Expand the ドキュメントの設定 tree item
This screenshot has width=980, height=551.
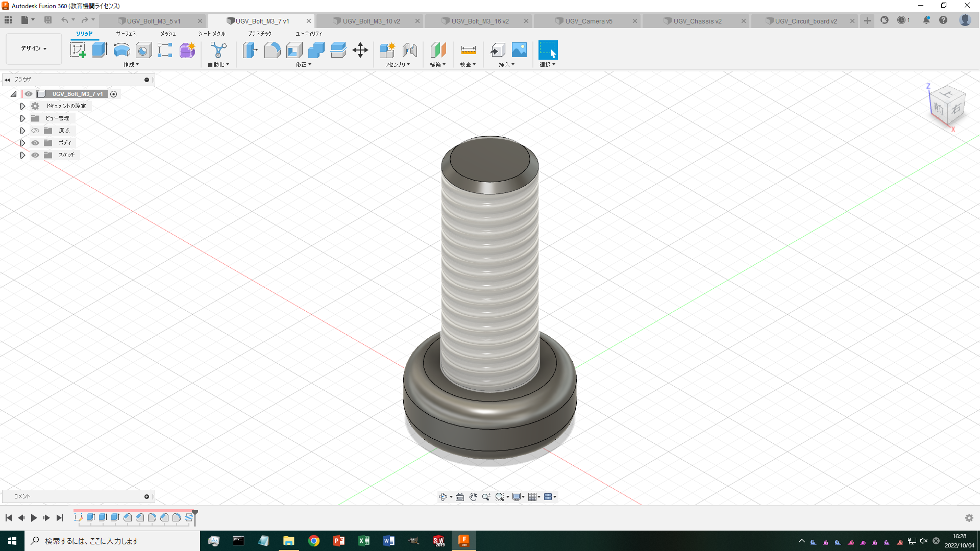[22, 106]
